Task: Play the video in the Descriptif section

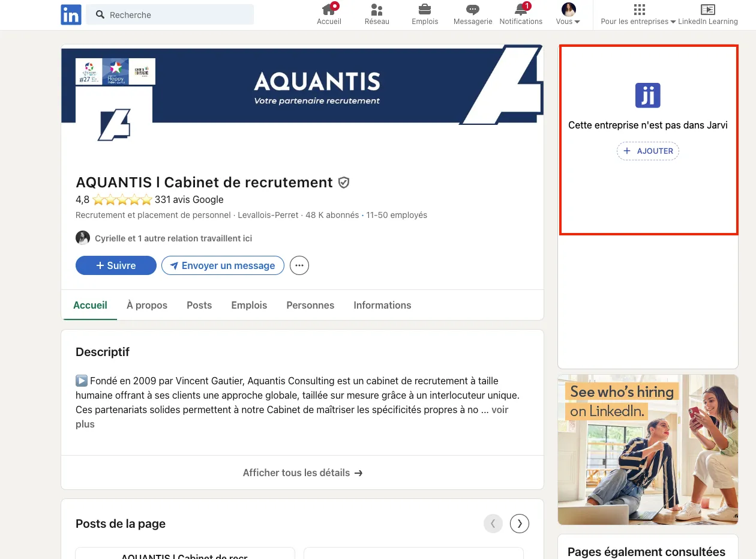Action: pyautogui.click(x=81, y=380)
